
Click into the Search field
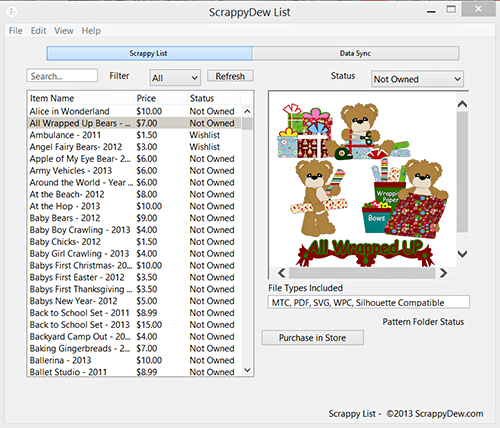coord(62,76)
